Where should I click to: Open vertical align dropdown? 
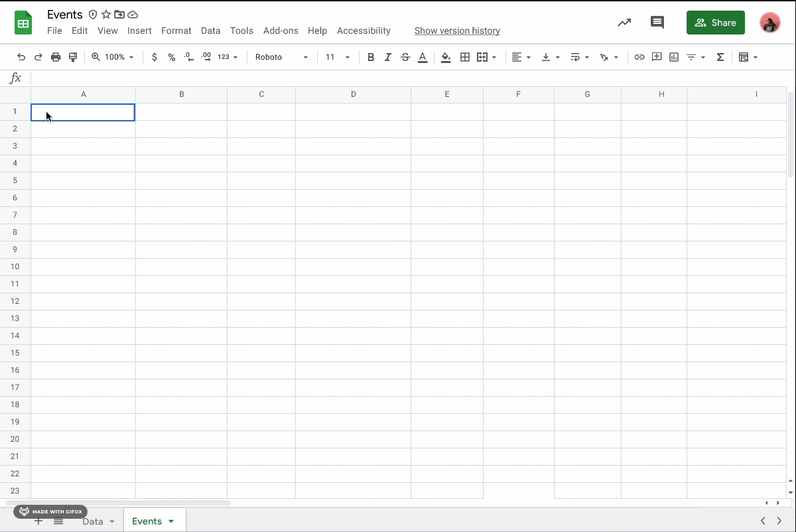(x=551, y=57)
